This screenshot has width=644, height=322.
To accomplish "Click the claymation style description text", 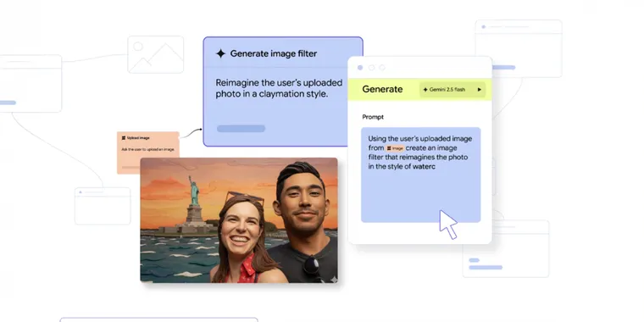I will tap(279, 88).
